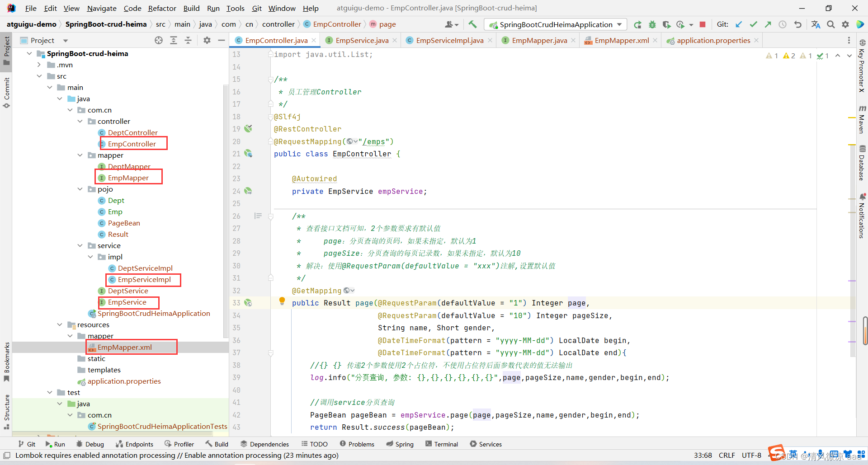Open IDE settings gear icon in toolbar
The height and width of the screenshot is (465, 868).
[845, 24]
